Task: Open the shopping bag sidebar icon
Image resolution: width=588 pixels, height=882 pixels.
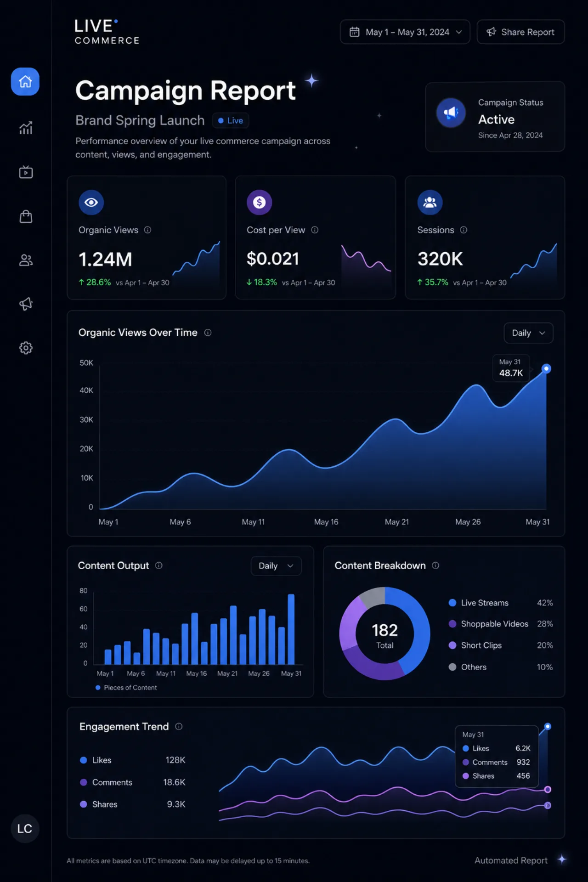Action: [x=26, y=216]
